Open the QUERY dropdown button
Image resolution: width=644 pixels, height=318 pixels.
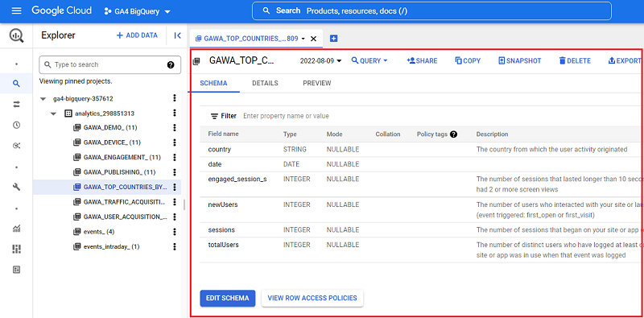369,60
